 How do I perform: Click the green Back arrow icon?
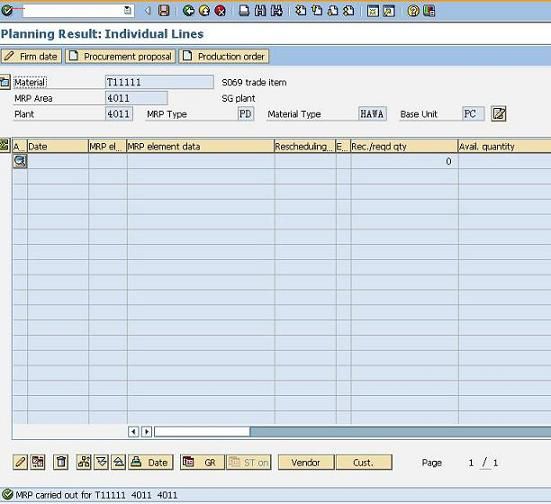click(189, 11)
